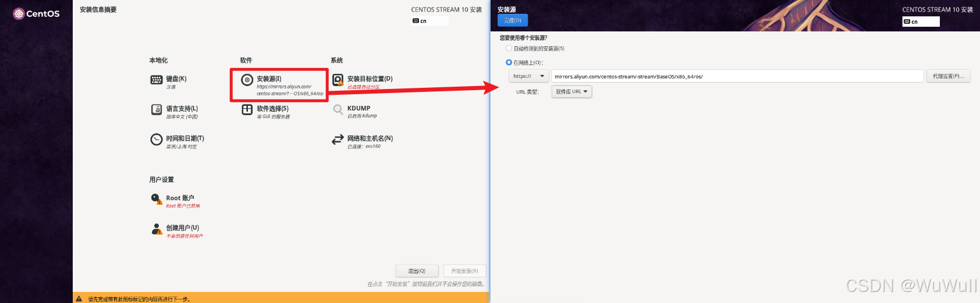980x303 pixels.
Task: Click the 已启用 Kdump status text
Action: 362,116
